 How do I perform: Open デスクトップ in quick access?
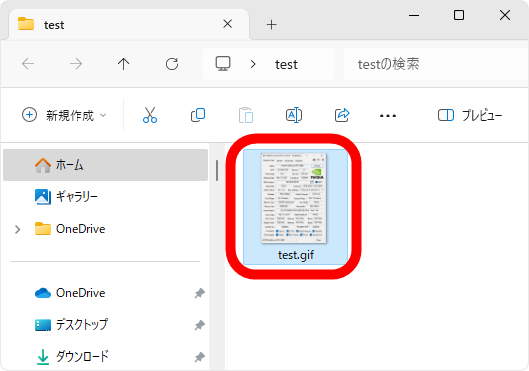point(71,325)
